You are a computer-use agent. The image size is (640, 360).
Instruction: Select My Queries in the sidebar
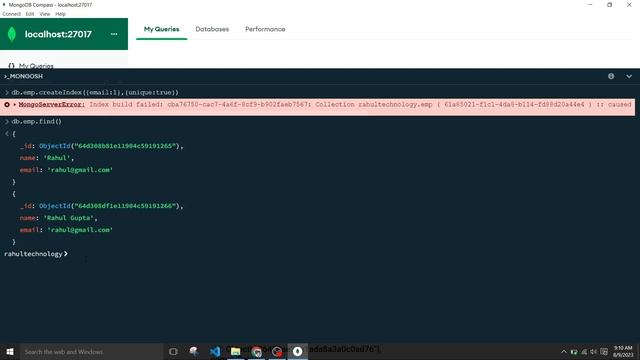[36, 66]
